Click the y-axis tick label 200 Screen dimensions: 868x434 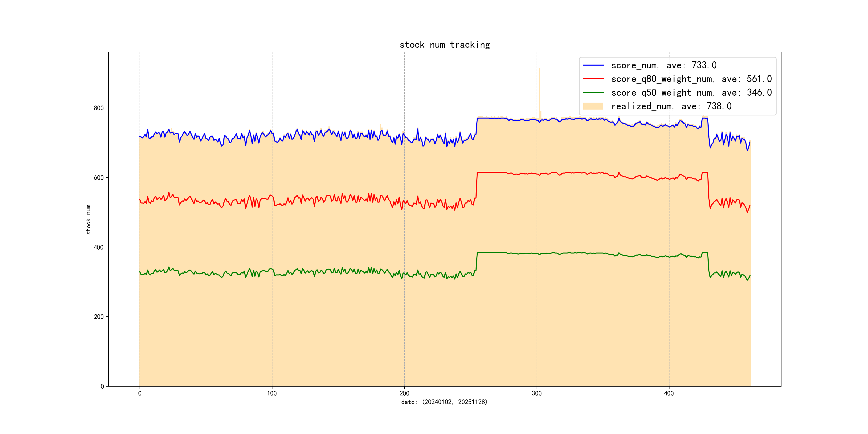coord(99,317)
